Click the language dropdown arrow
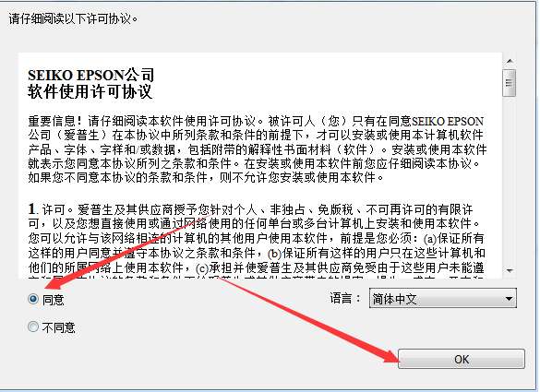Screen dimensions: 540x392 tap(509, 299)
